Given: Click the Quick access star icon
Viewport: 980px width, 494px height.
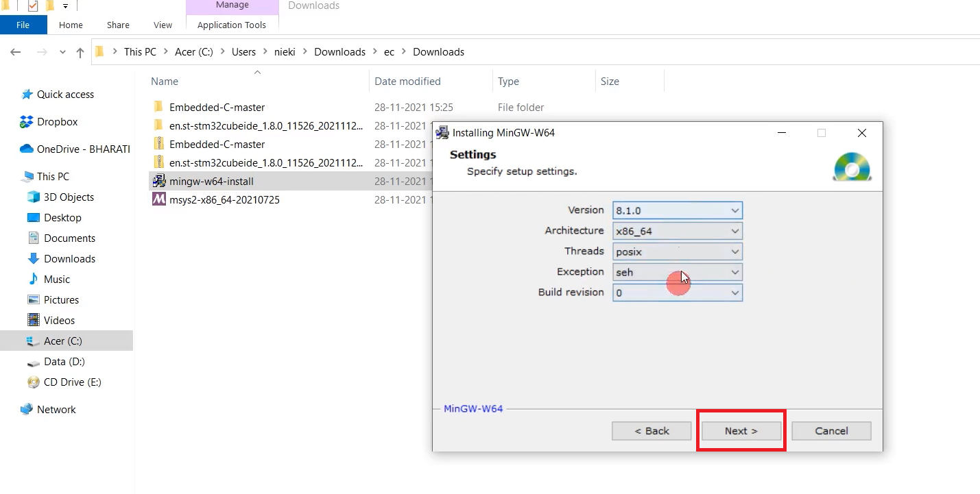Looking at the screenshot, I should click(x=27, y=95).
